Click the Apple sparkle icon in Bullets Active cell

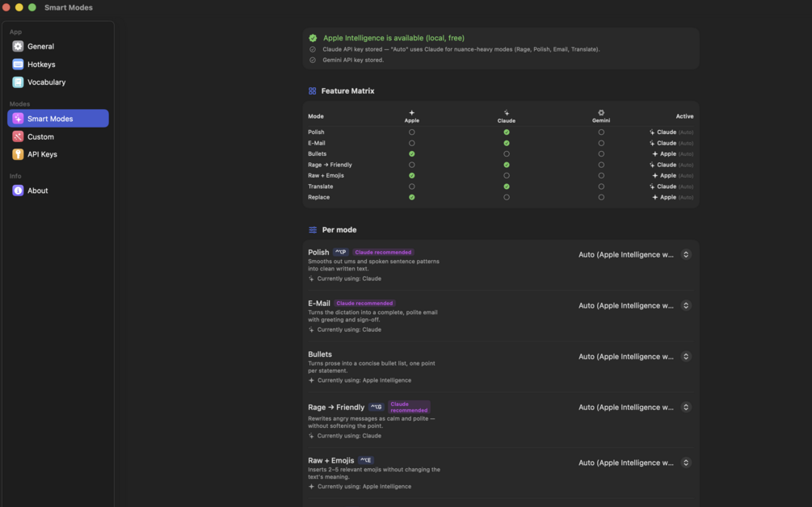655,154
